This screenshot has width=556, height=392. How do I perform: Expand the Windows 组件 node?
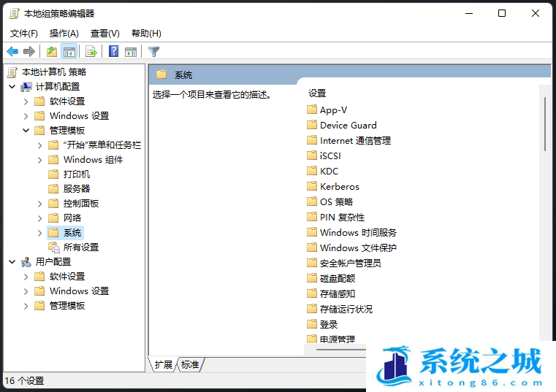click(39, 160)
